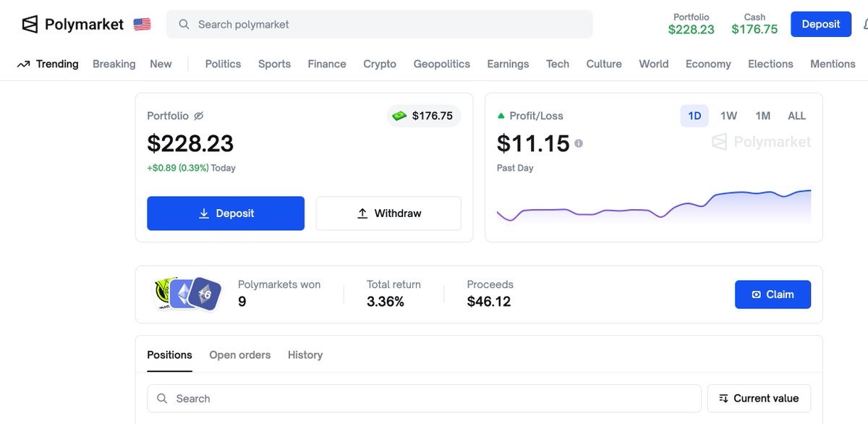Screen dimensions: 868x424
Task: Click the header Cash $176.75 link
Action: point(754,24)
